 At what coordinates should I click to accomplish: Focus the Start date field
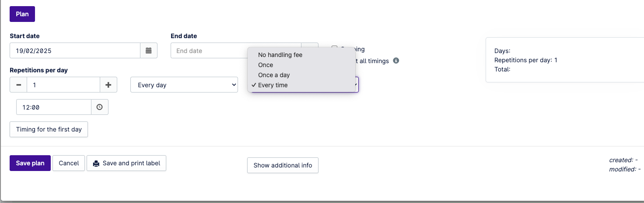click(x=75, y=51)
